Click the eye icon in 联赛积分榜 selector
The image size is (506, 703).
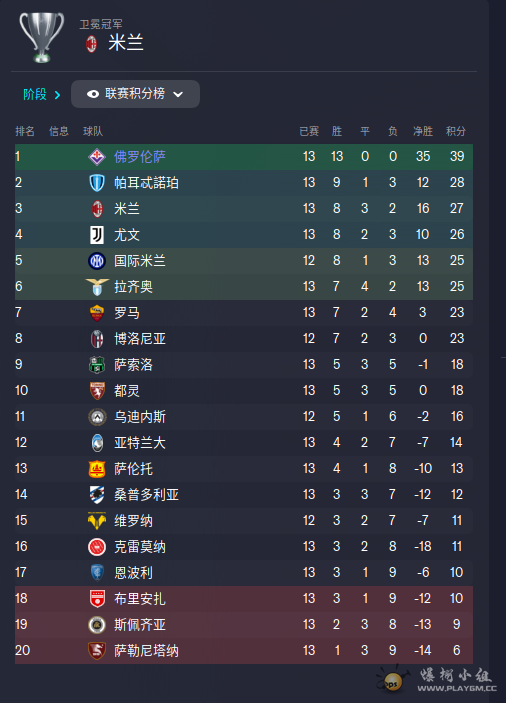(93, 94)
